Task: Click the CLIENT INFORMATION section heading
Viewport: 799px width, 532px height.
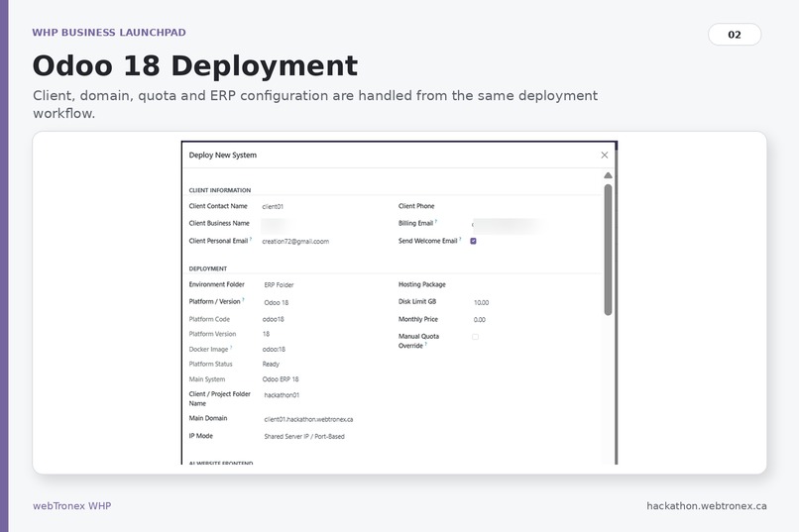Action: [220, 190]
